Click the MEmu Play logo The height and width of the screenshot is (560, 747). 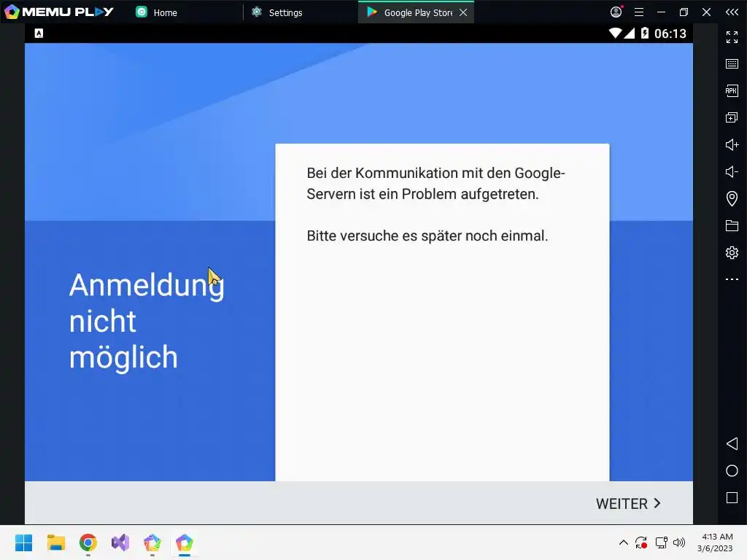point(59,12)
